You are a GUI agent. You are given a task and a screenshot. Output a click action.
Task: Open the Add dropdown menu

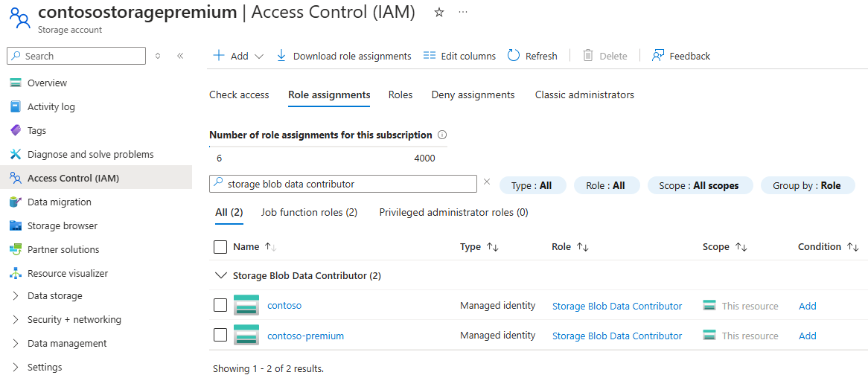(239, 56)
